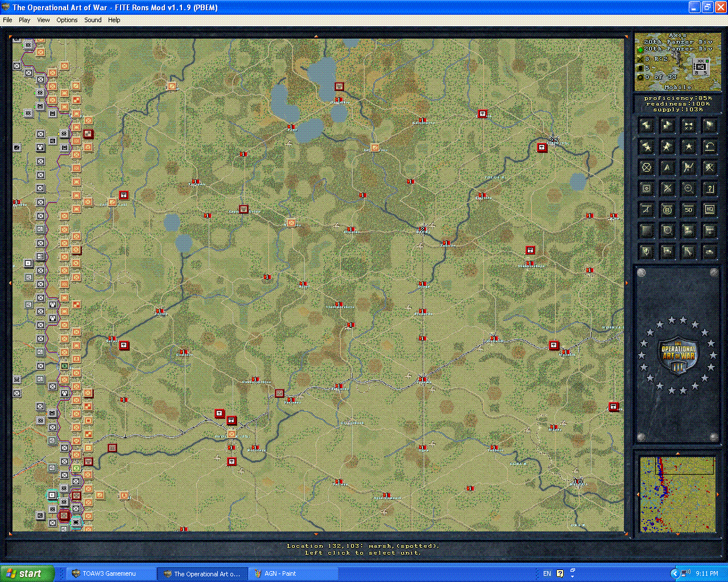Click the main map's right scroll arrow
728x582 pixels.
[627, 282]
